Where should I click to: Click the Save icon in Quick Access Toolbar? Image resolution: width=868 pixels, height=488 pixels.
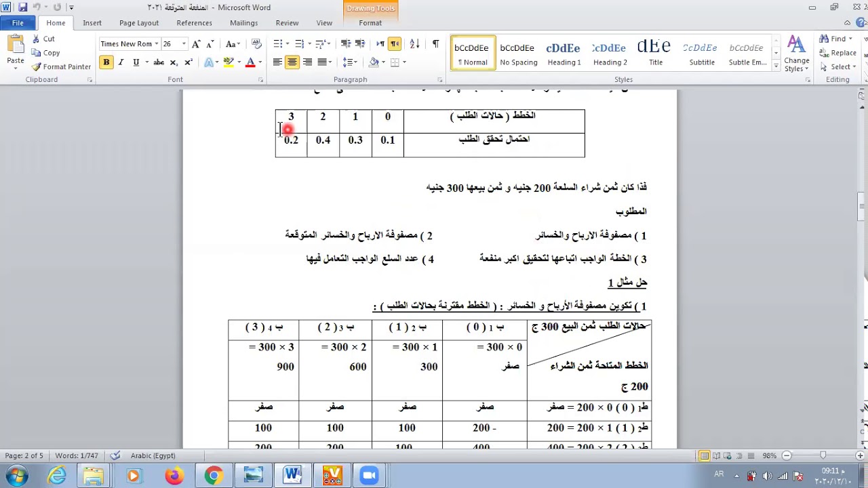click(x=22, y=7)
